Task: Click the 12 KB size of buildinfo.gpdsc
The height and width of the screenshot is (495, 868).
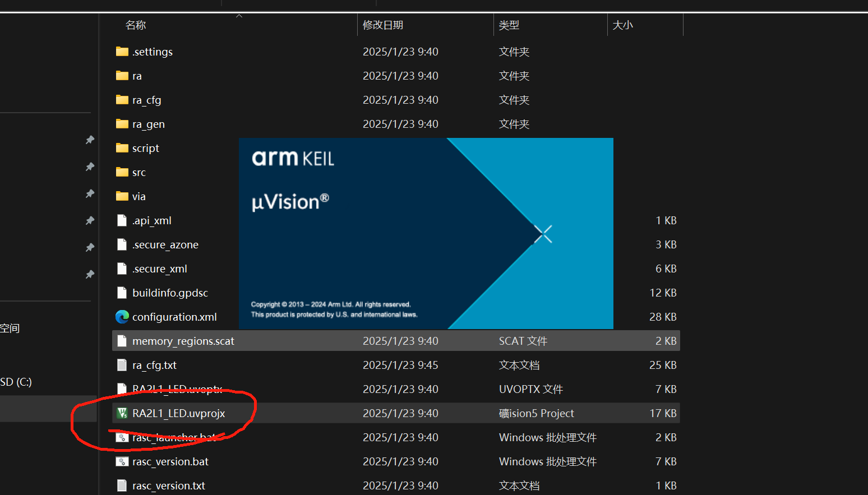Action: pos(663,293)
